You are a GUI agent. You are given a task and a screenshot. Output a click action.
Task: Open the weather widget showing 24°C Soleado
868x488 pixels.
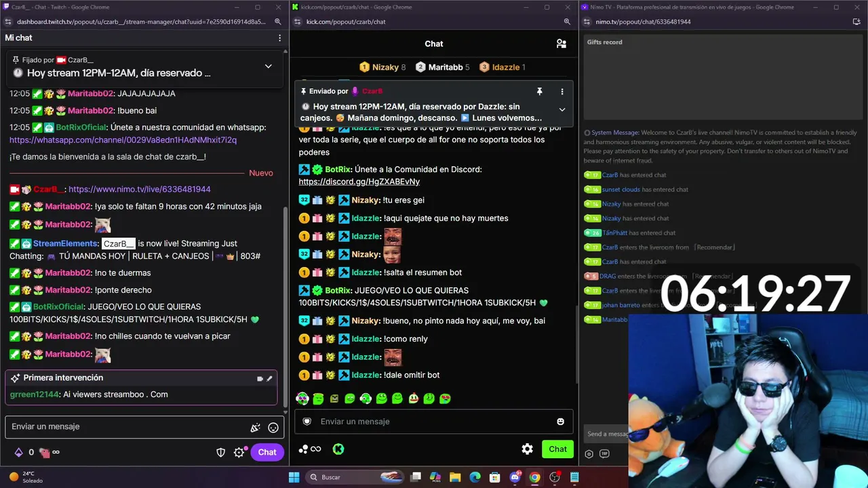(27, 477)
